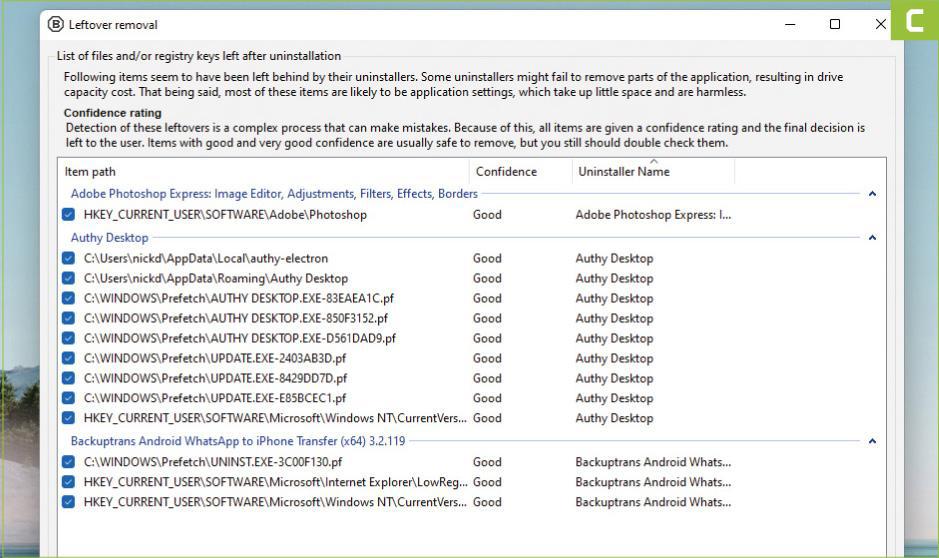Select the UNINST.EXE-3C00F130.pf path text
The height and width of the screenshot is (558, 939).
point(213,462)
